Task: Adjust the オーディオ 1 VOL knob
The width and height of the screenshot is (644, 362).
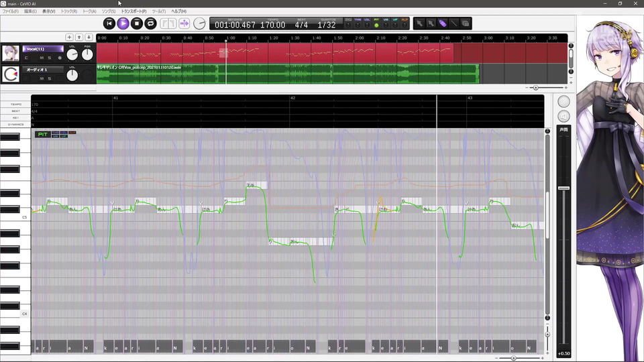Action: [72, 75]
